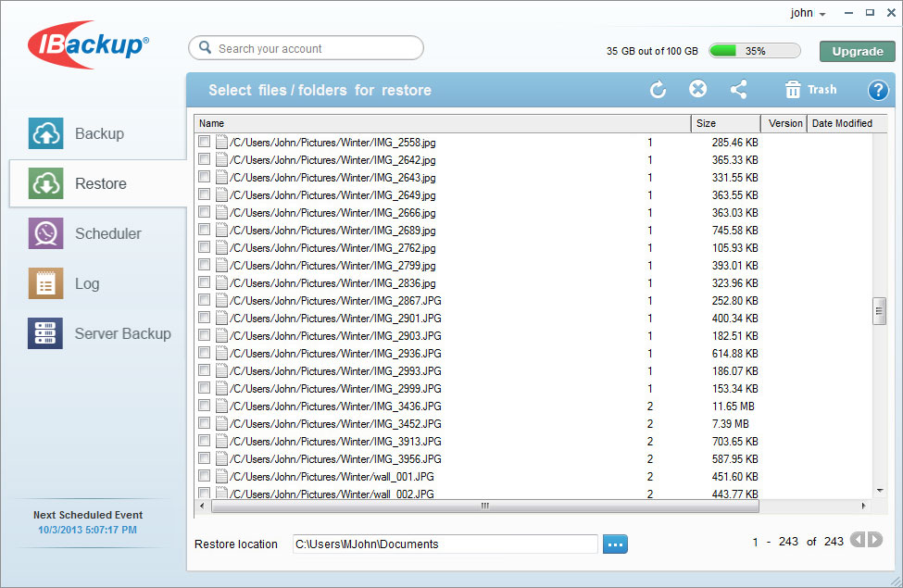Click the Scheduler clock icon
This screenshot has height=588, width=903.
pos(45,233)
